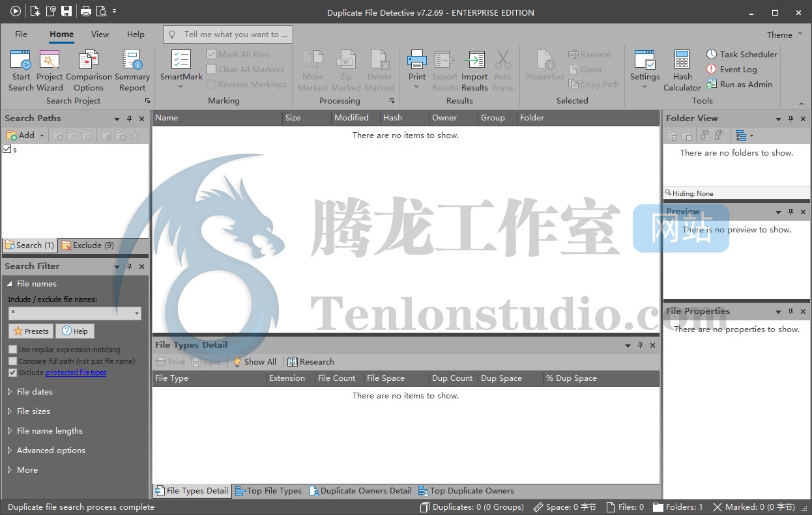Click the play icon in title bar
Image resolution: width=812 pixels, height=515 pixels.
click(16, 10)
